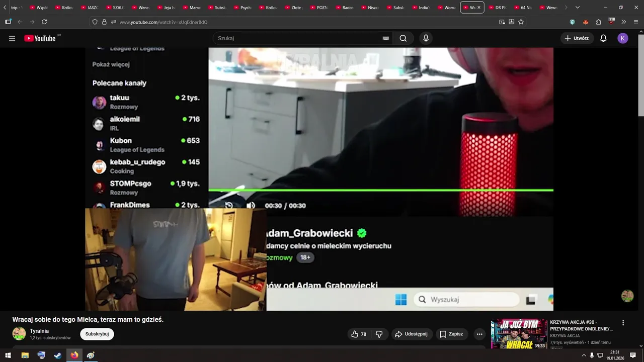Open options for the KRZYWA AKCJA #30 recommendation
The image size is (644, 362).
coord(623,323)
